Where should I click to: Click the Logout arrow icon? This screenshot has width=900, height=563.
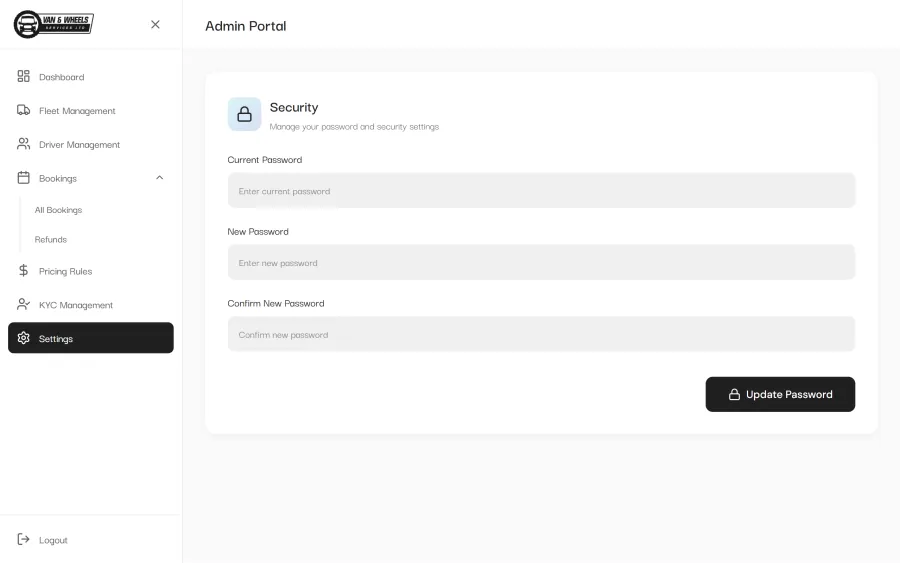tap(24, 539)
